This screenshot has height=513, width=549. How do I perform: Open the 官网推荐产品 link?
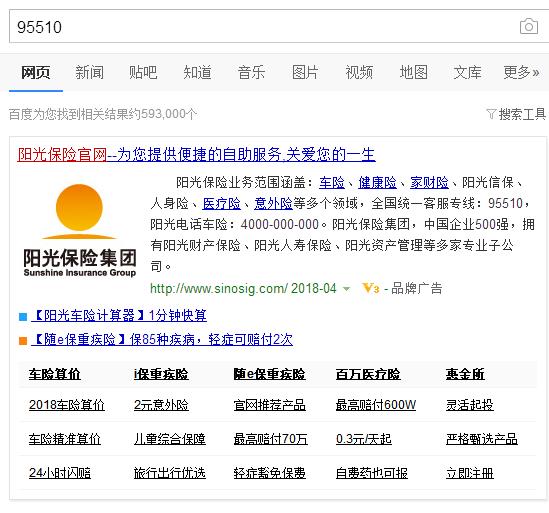270,405
